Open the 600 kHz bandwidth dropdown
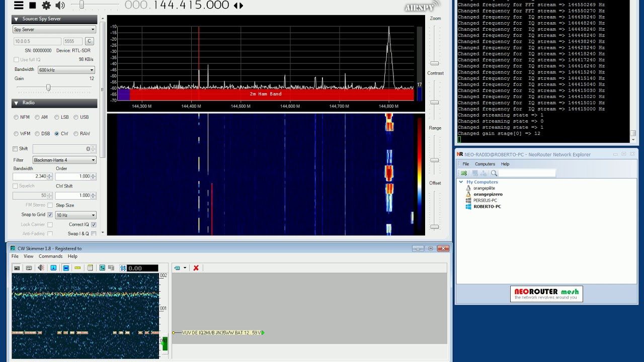The width and height of the screenshot is (644, 362). click(x=66, y=70)
